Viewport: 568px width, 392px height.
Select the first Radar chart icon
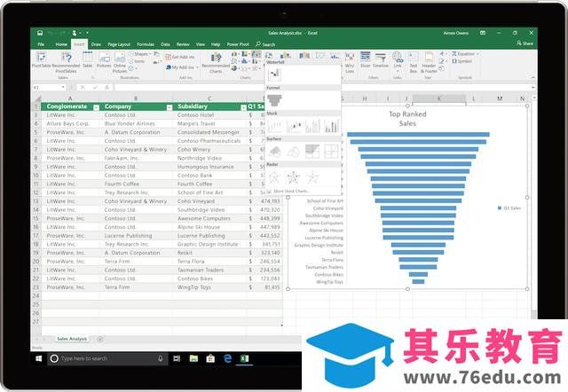coord(274,177)
